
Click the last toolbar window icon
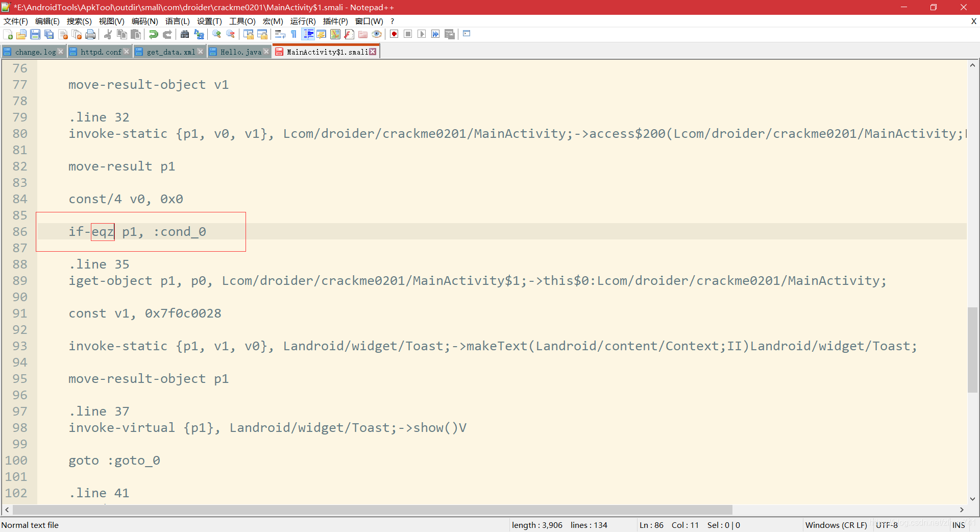467,34
